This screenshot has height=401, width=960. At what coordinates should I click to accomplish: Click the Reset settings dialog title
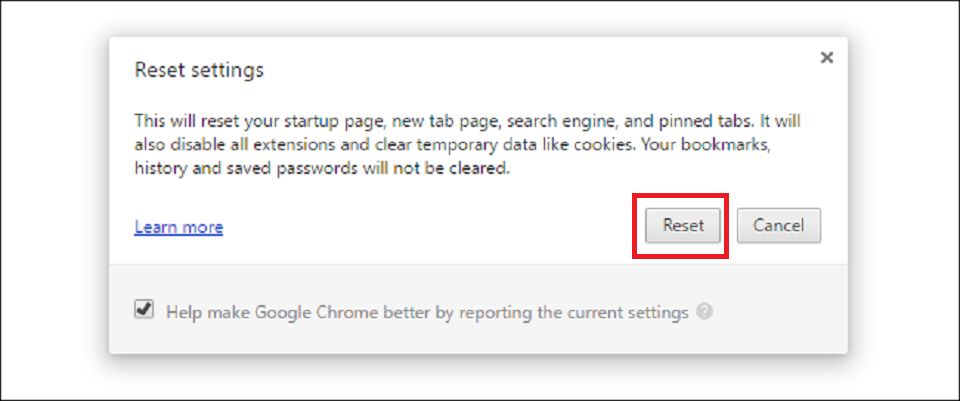[x=199, y=70]
